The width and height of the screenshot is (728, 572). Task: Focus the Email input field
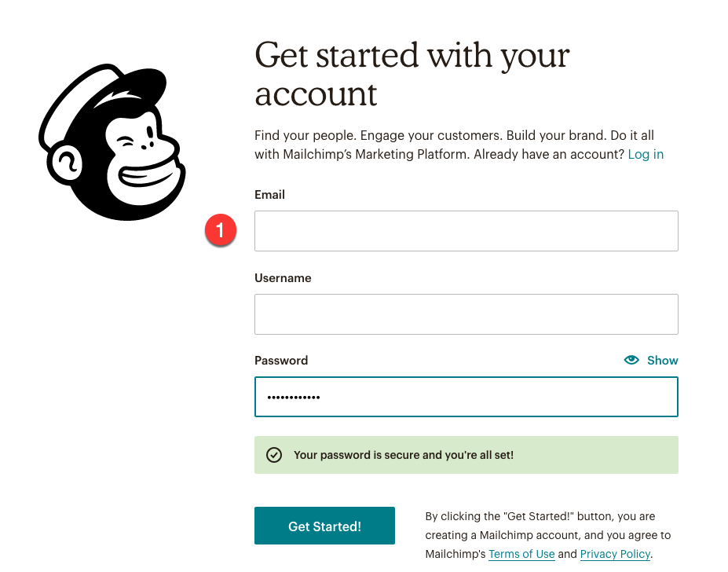pyautogui.click(x=466, y=231)
